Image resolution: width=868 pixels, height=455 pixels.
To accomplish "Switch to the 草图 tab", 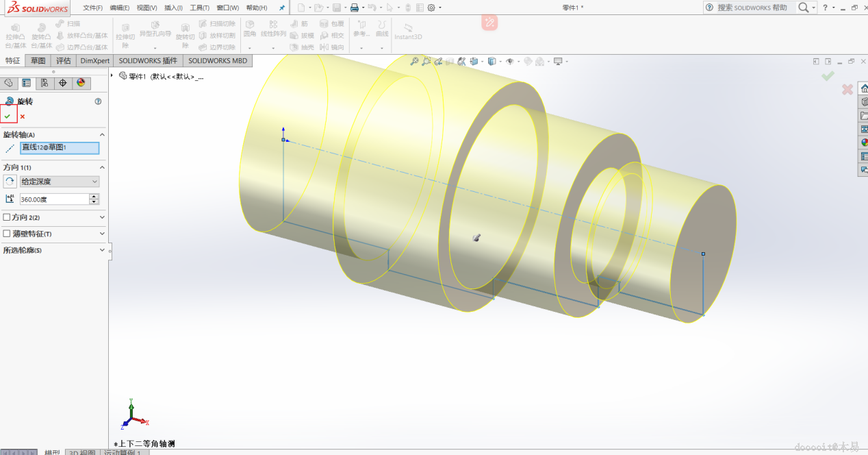I will pos(38,60).
